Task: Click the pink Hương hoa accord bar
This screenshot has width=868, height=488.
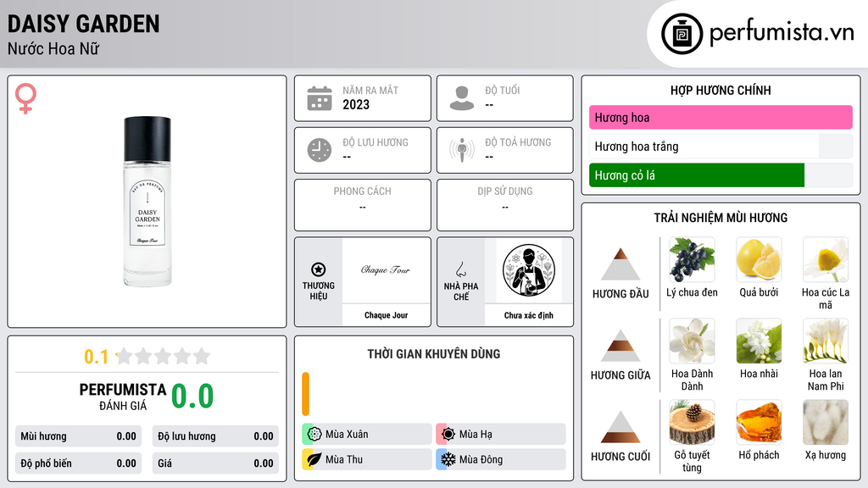Action: (721, 117)
